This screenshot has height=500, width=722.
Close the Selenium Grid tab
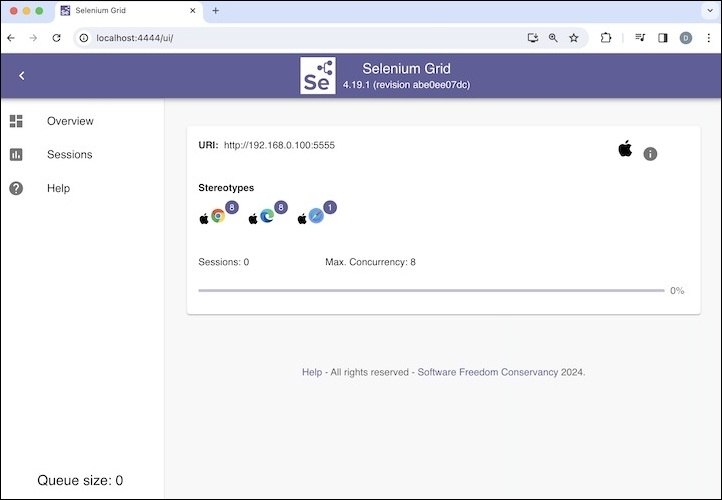pyautogui.click(x=193, y=11)
